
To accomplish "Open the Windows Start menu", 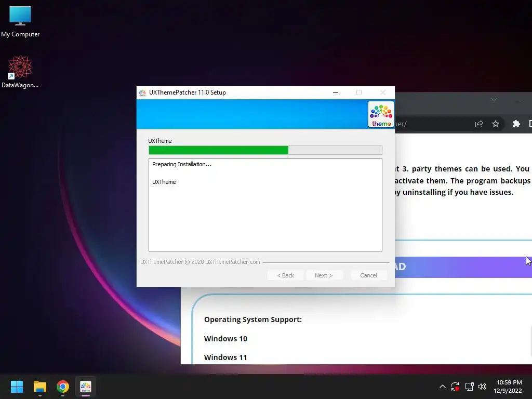I will click(17, 387).
